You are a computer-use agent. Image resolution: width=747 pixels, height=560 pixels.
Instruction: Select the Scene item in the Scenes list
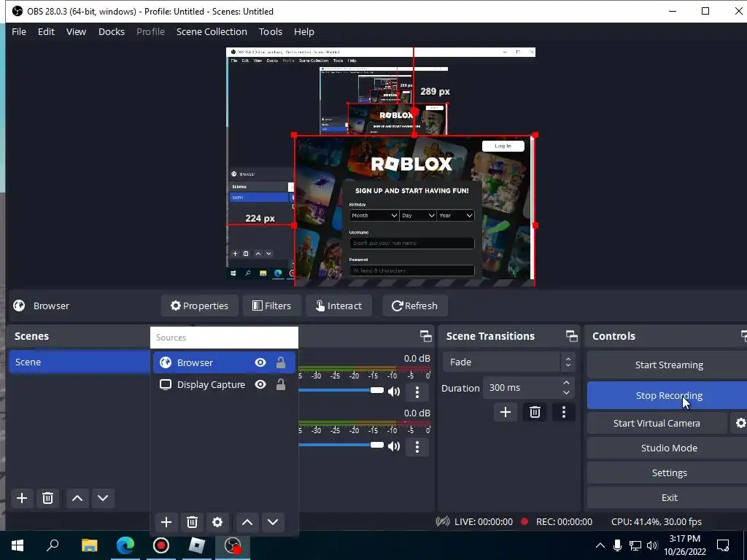[79, 362]
